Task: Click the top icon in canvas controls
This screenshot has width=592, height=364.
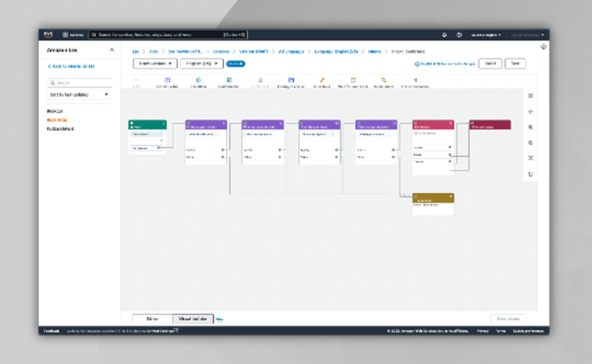Action: point(530,96)
